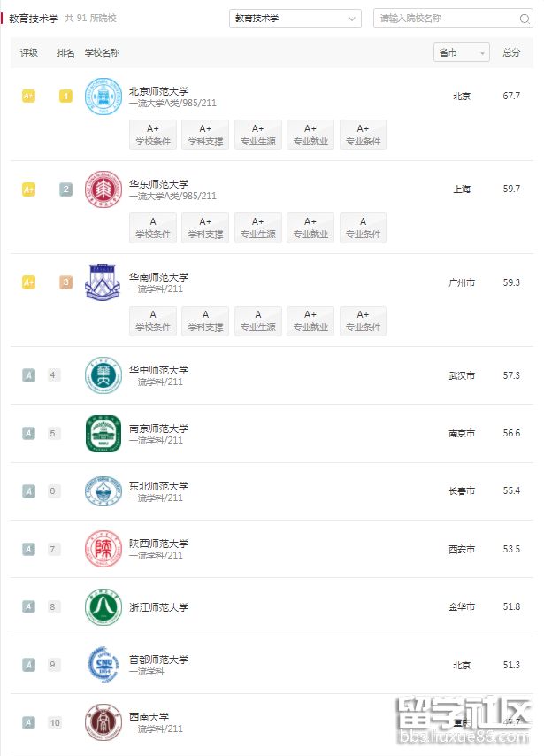
Task: Click Beijing Normal University logo
Action: [x=103, y=96]
